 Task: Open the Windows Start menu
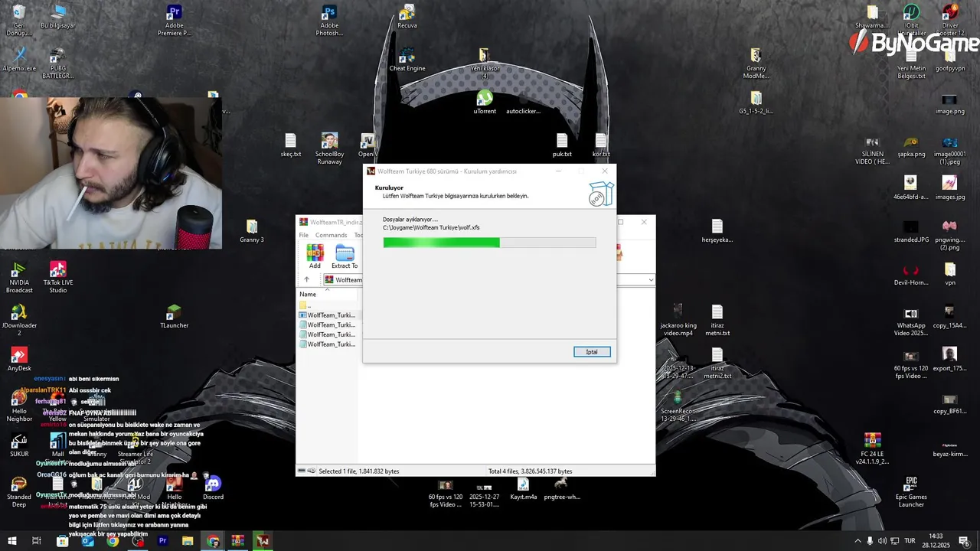12,541
